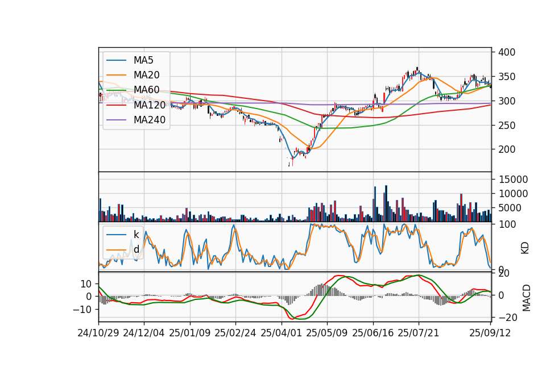The width and height of the screenshot is (546, 392).
Task: Click the KD axis title
Action: 525,248
